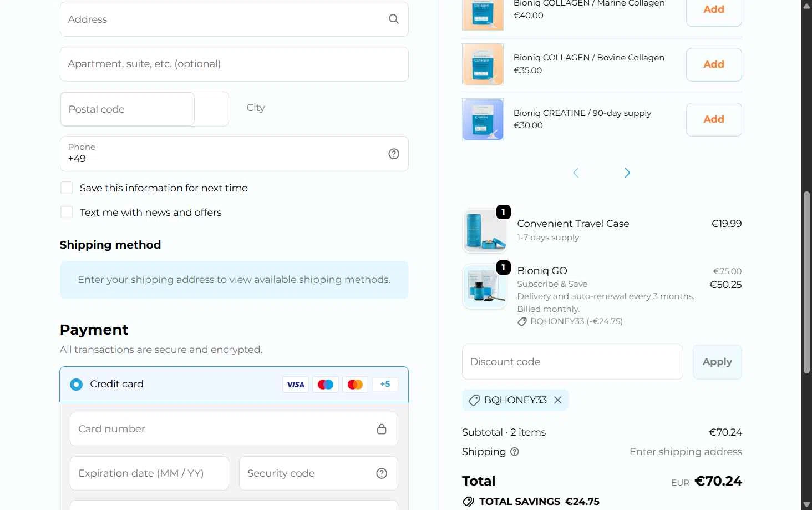Click the Enter shipping address text

click(686, 452)
